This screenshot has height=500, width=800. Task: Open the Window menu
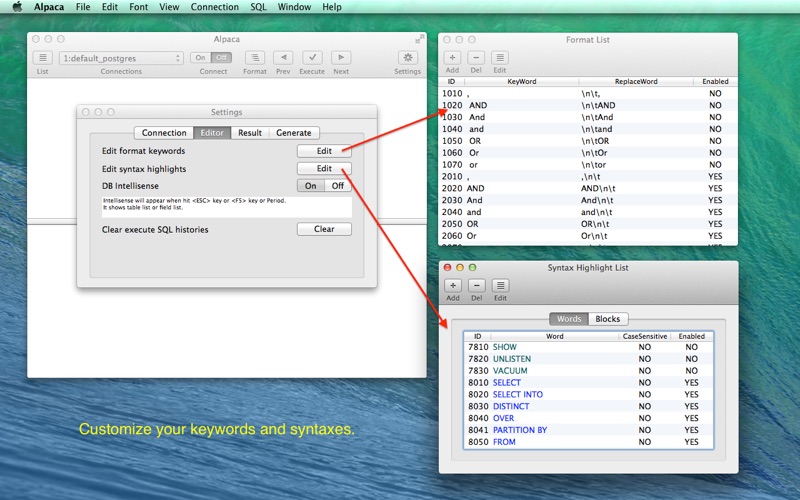(294, 7)
